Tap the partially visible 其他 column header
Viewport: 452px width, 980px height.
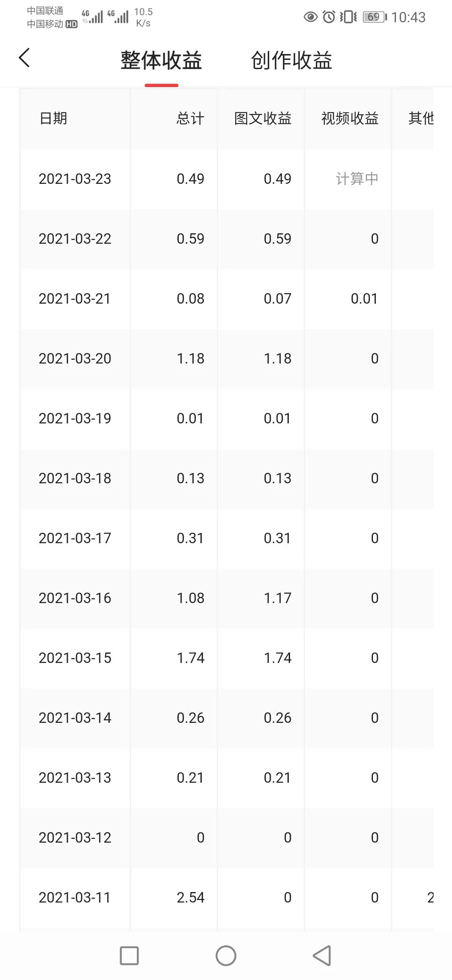coord(421,119)
